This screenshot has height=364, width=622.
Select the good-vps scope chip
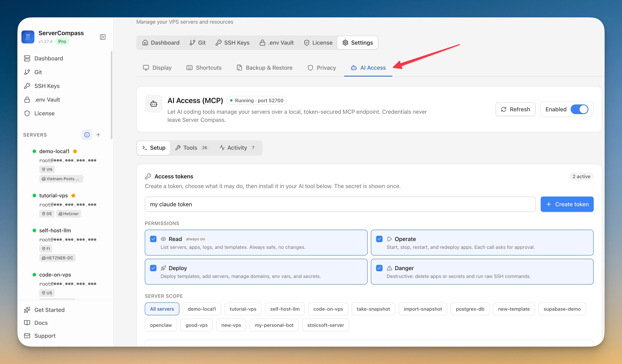tap(197, 325)
